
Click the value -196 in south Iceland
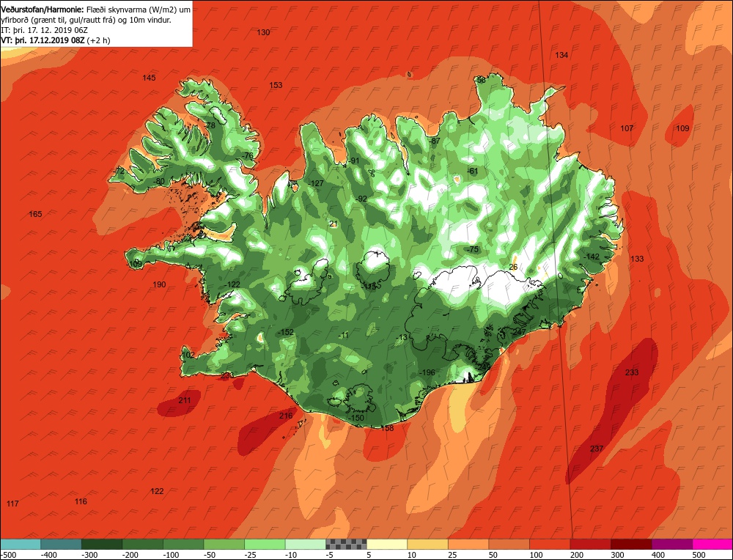pyautogui.click(x=427, y=372)
